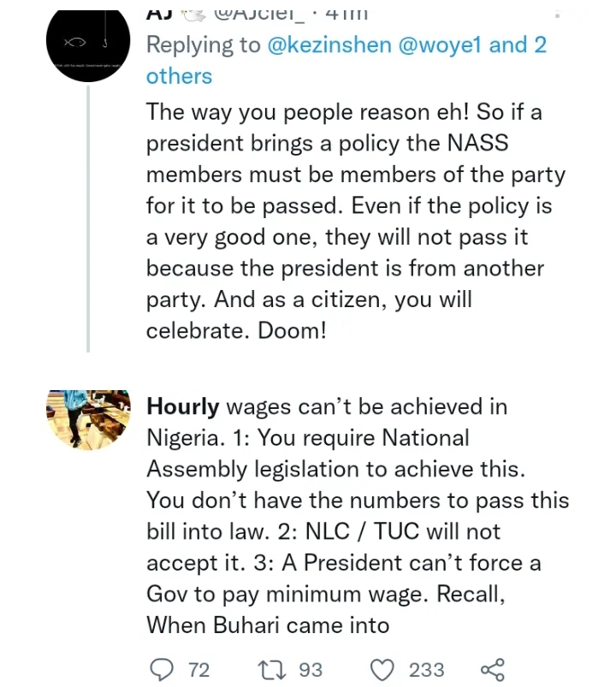Screen dimensions: 616x687
Task: Retweet the Hourly wages tweet
Action: [269, 669]
